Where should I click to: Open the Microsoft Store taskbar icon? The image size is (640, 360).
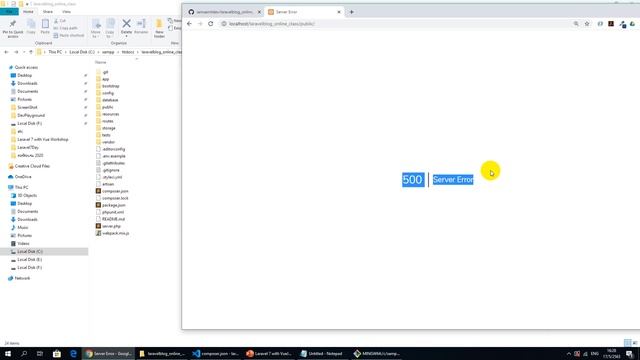[x=57, y=353]
